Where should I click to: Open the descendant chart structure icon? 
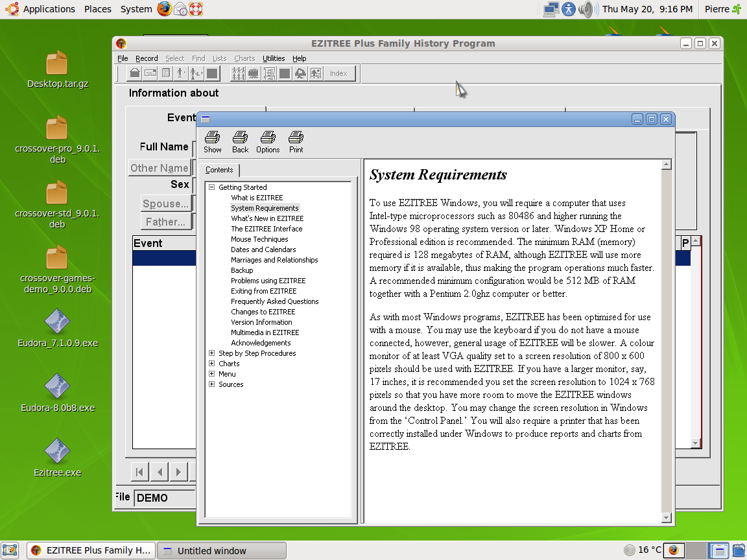[x=269, y=73]
